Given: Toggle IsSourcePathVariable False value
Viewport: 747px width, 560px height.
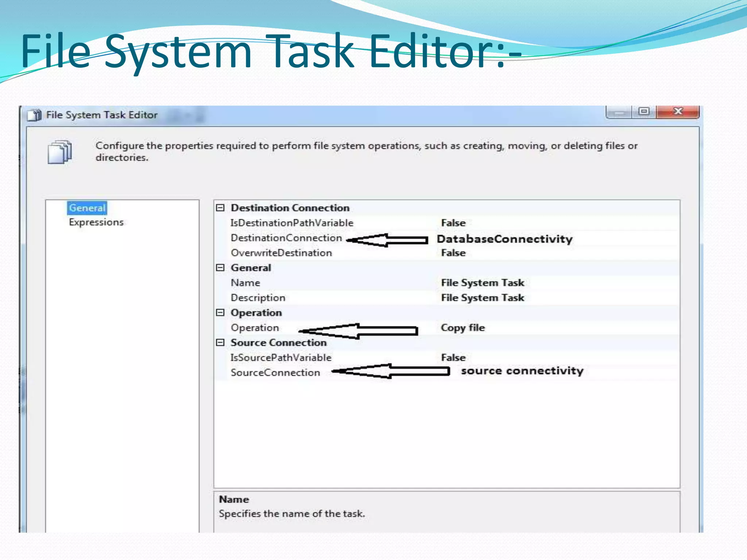Looking at the screenshot, I should point(453,357).
